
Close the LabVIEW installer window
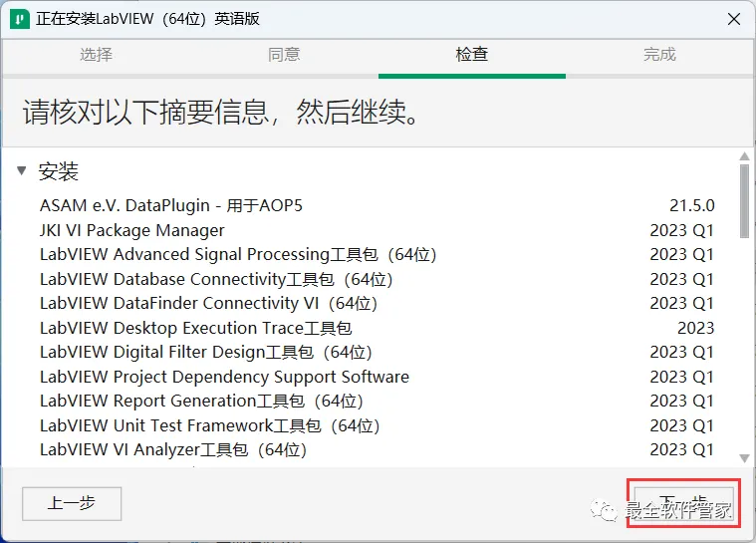coord(734,19)
